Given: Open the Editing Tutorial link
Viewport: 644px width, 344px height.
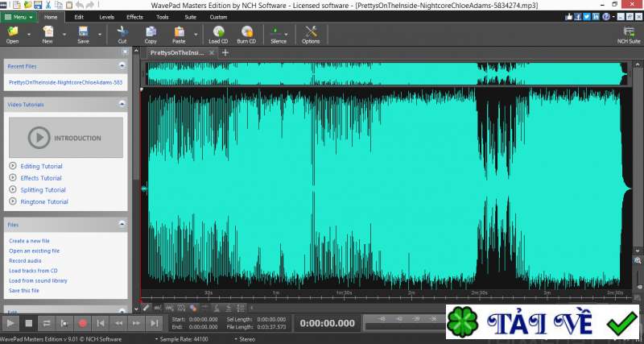Looking at the screenshot, I should [40, 166].
